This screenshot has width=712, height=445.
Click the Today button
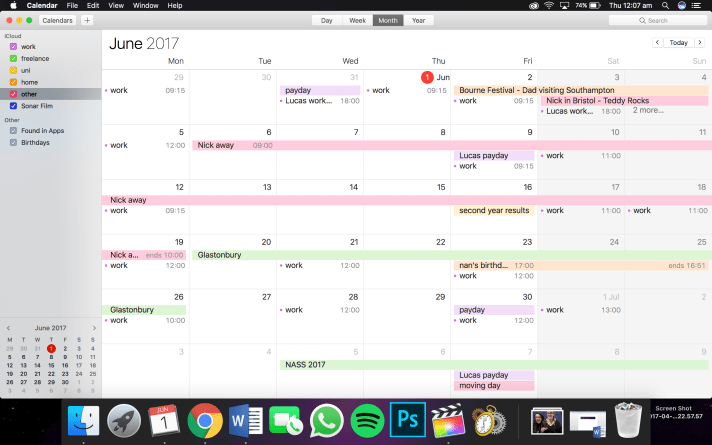point(679,43)
